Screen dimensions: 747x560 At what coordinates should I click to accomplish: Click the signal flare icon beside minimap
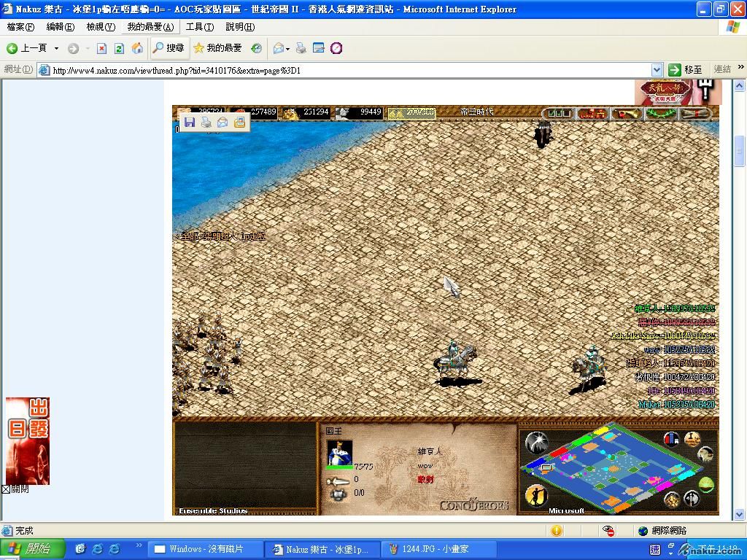click(536, 442)
